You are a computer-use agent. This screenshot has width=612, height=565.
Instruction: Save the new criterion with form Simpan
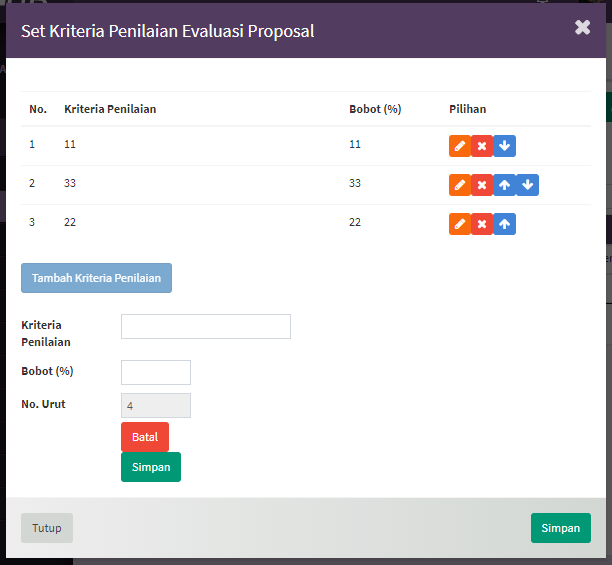click(151, 467)
